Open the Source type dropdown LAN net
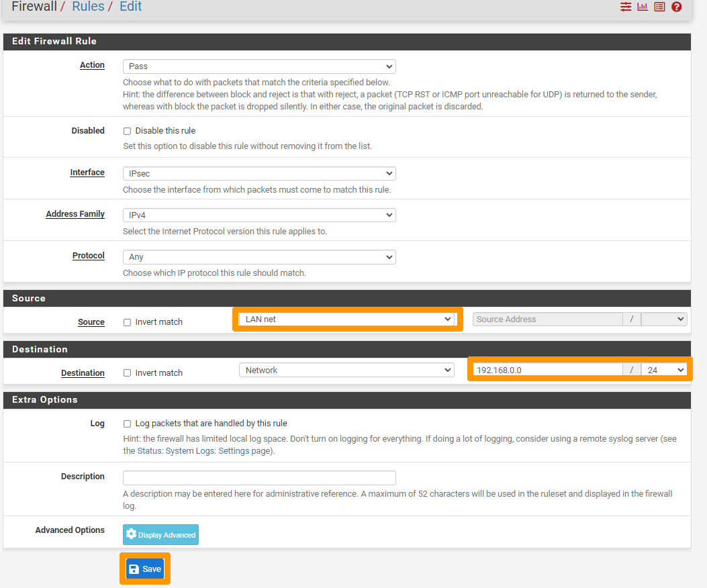The width and height of the screenshot is (707, 588). (x=347, y=320)
